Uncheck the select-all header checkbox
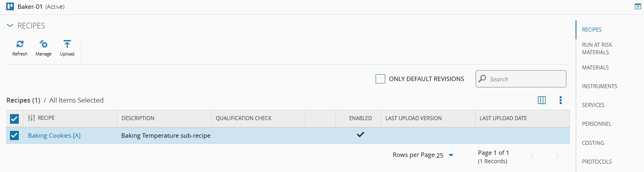 14,119
